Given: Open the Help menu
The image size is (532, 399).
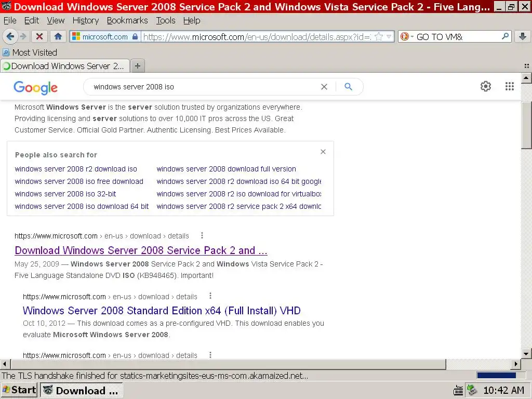Looking at the screenshot, I should coord(192,21).
